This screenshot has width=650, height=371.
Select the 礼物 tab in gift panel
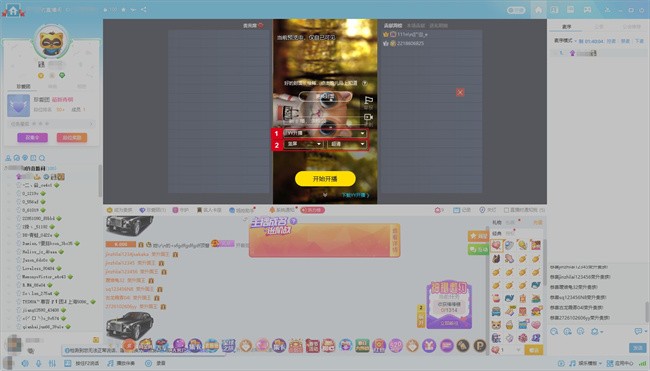[497, 223]
